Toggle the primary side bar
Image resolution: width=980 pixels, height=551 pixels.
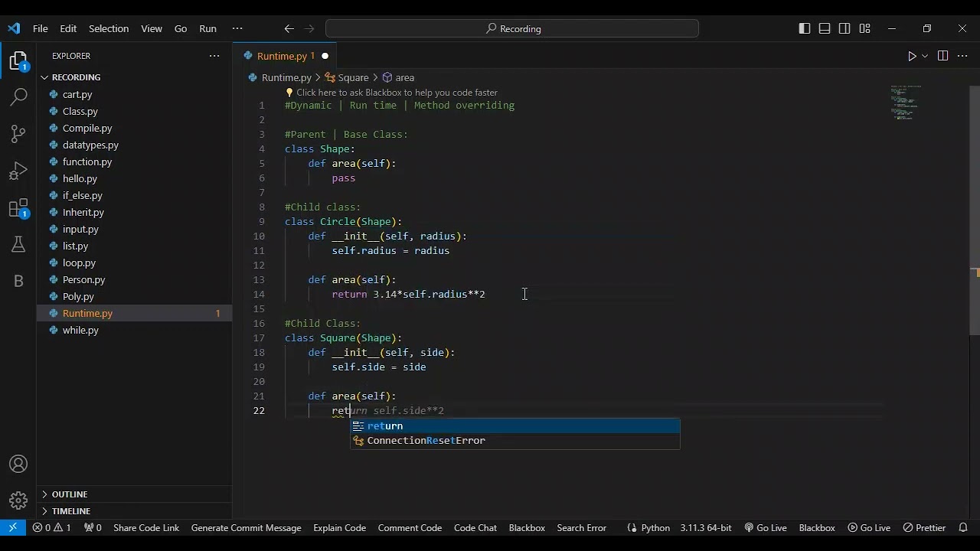[805, 28]
